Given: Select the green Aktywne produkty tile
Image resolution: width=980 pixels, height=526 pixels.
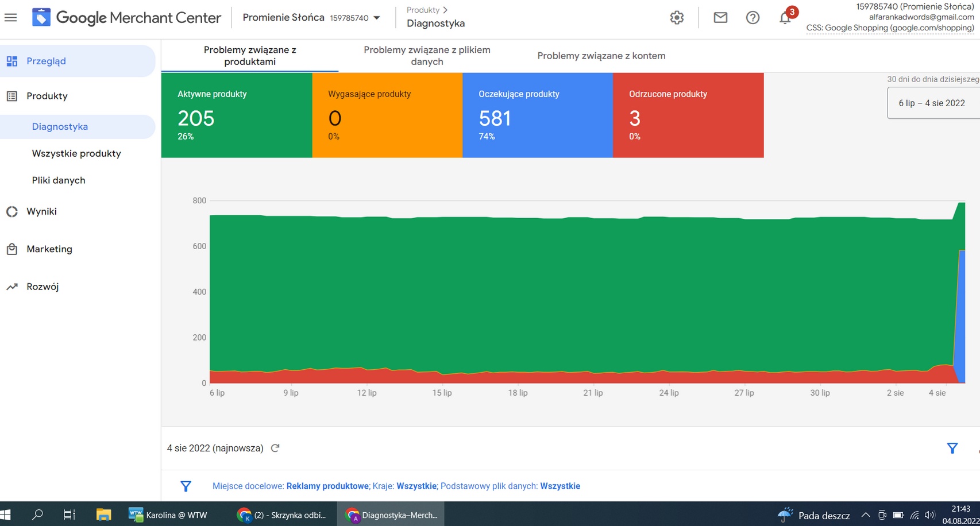Looking at the screenshot, I should click(x=237, y=115).
